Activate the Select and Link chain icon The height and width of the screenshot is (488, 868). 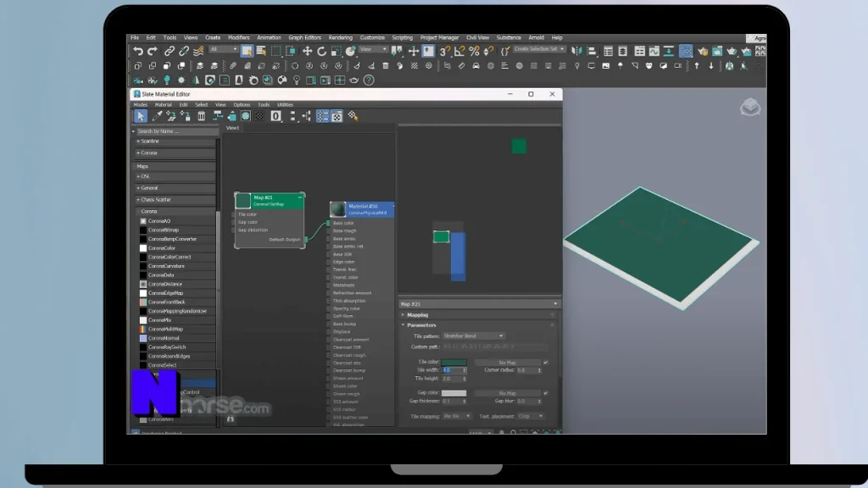point(170,51)
